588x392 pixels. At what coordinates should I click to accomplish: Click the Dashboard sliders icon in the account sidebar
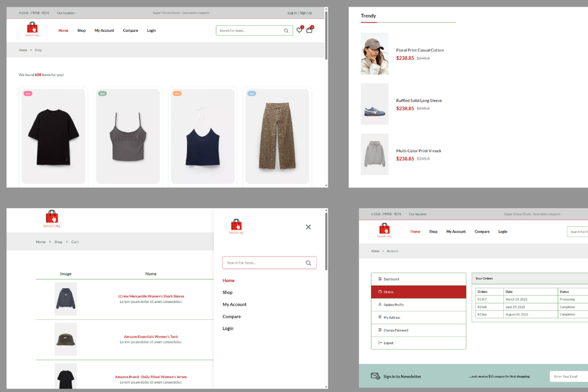(380, 279)
